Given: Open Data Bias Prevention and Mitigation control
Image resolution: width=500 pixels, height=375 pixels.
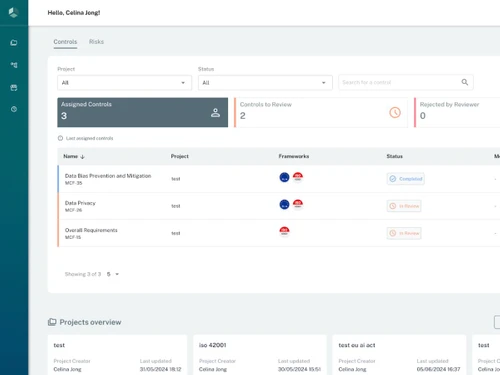Looking at the screenshot, I should [x=108, y=176].
